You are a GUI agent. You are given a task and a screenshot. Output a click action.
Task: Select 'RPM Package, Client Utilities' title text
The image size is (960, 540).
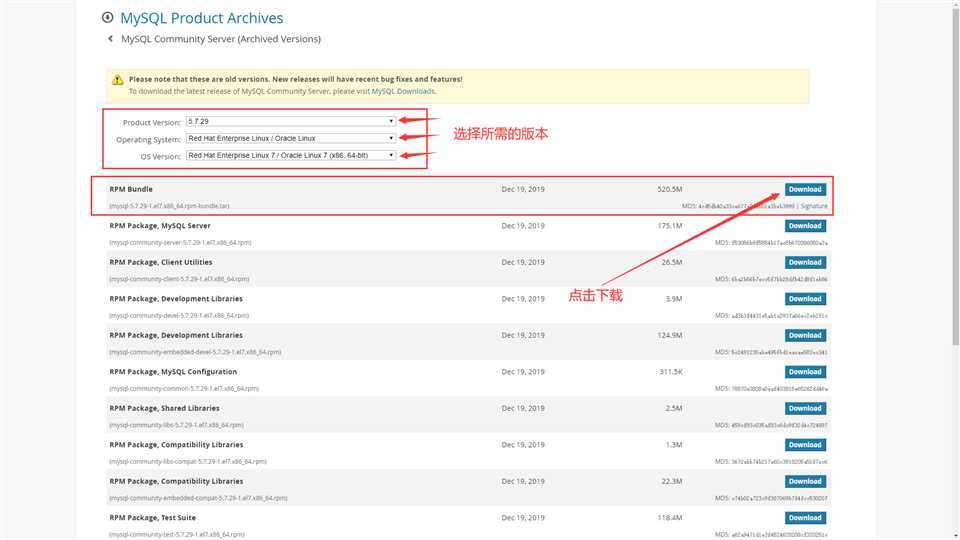point(161,262)
